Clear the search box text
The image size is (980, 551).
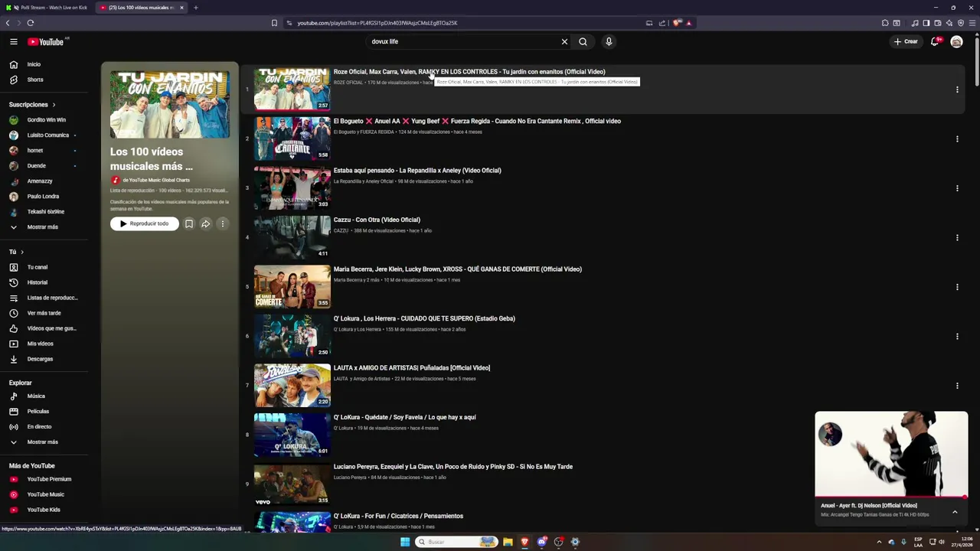pos(564,41)
